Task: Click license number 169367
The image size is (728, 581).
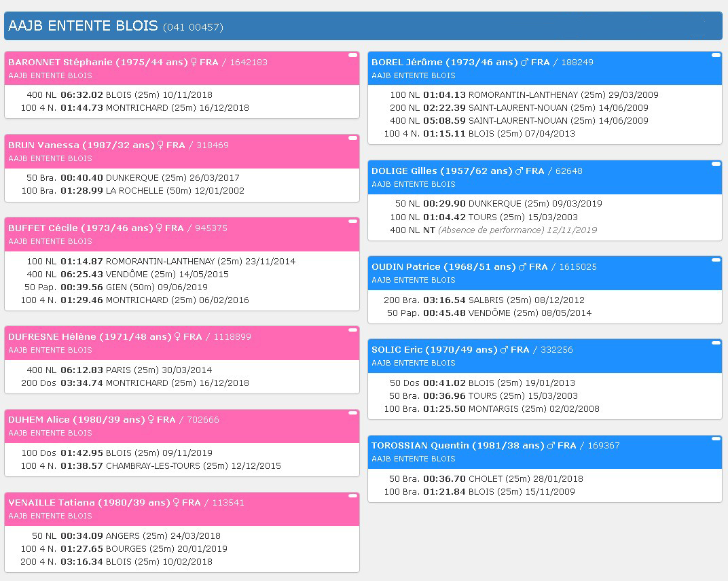Action: 604,445
